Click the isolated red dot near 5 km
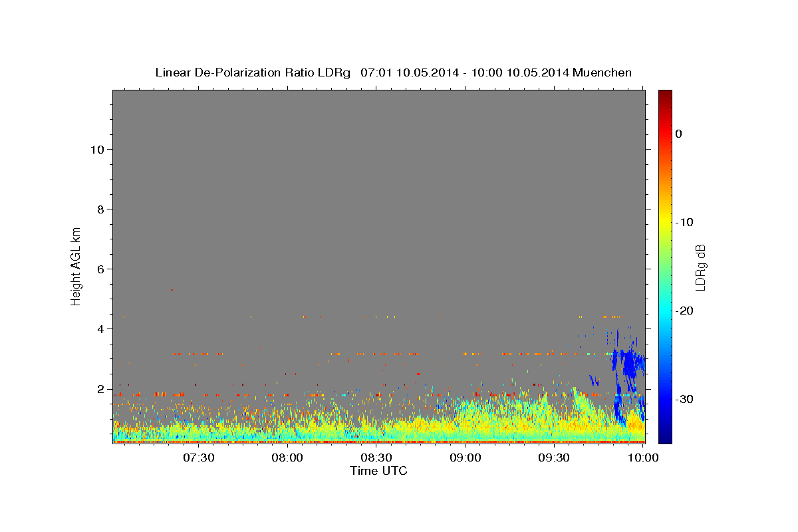 coord(172,290)
